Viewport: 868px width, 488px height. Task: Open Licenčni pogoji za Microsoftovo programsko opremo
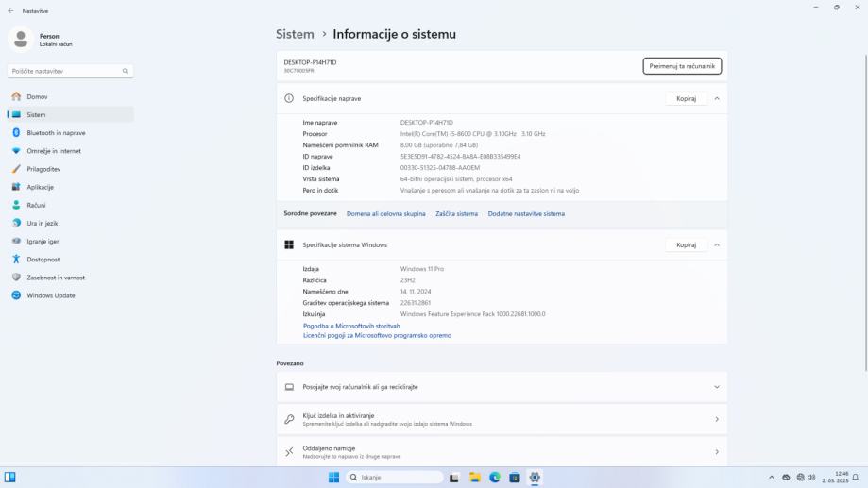coord(377,335)
